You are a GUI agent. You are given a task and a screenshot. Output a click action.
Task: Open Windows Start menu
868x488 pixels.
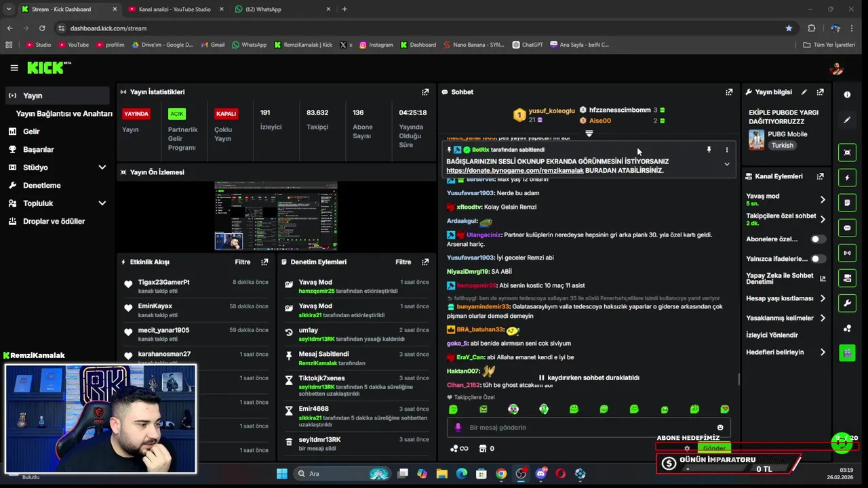(282, 474)
